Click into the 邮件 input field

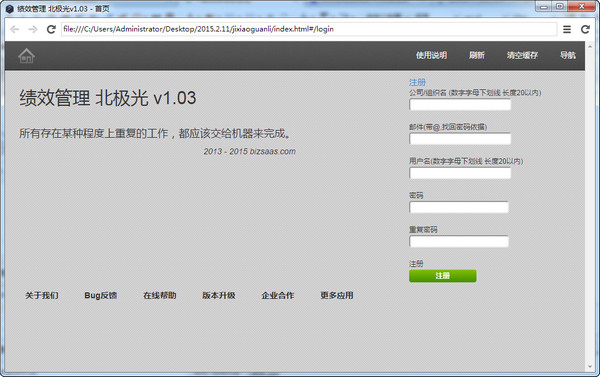pos(460,139)
